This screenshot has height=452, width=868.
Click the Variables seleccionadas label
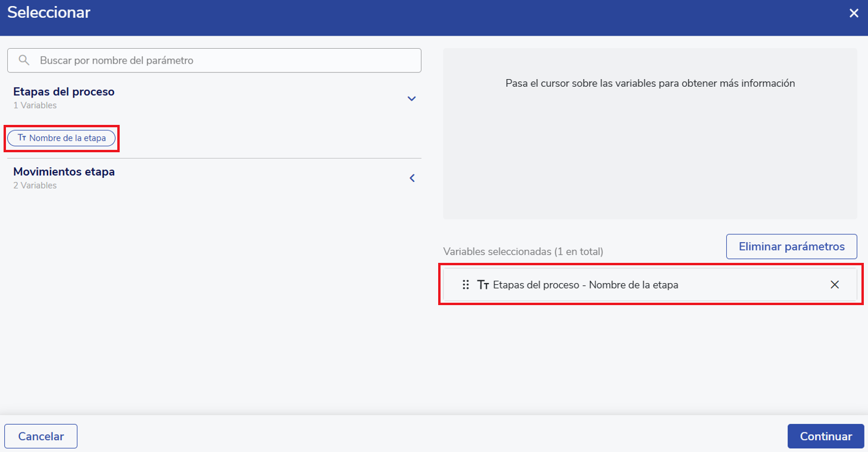click(523, 252)
